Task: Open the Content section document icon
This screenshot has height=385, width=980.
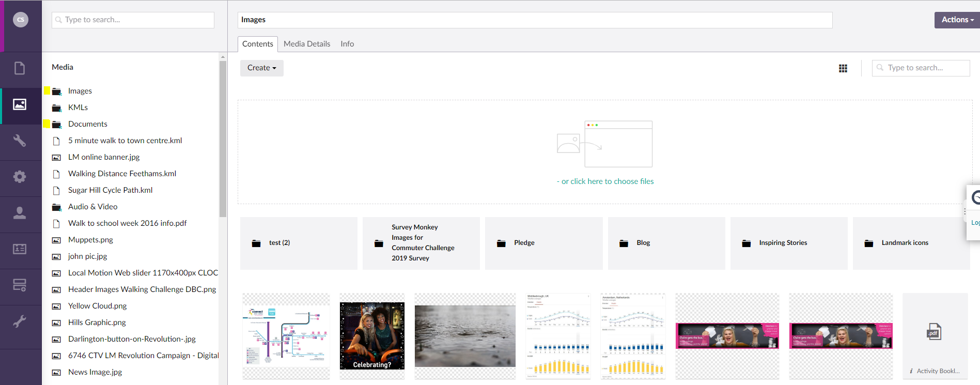Action: 20,68
